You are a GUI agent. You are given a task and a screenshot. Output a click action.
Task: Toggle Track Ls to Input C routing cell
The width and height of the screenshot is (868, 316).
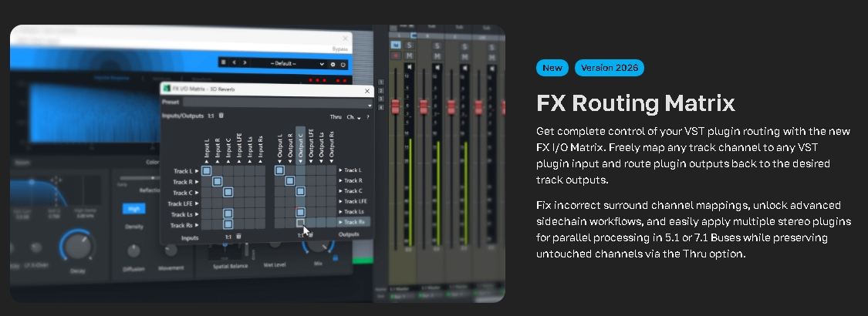tap(228, 213)
